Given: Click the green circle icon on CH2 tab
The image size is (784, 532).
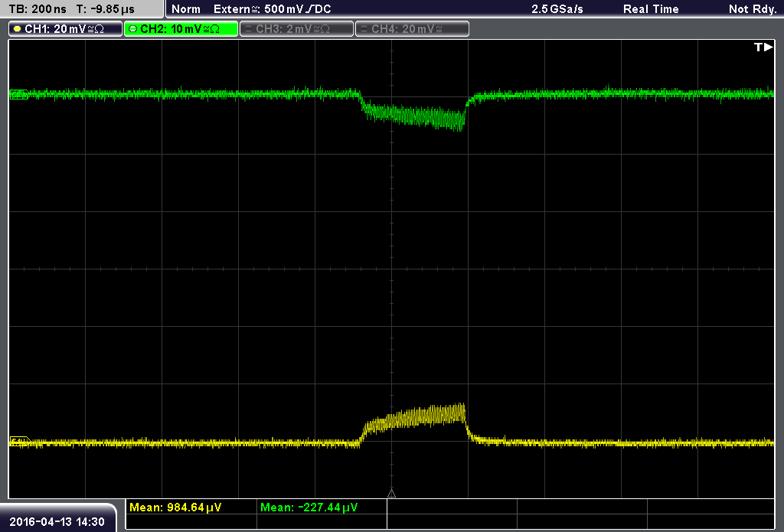Looking at the screenshot, I should point(132,29).
